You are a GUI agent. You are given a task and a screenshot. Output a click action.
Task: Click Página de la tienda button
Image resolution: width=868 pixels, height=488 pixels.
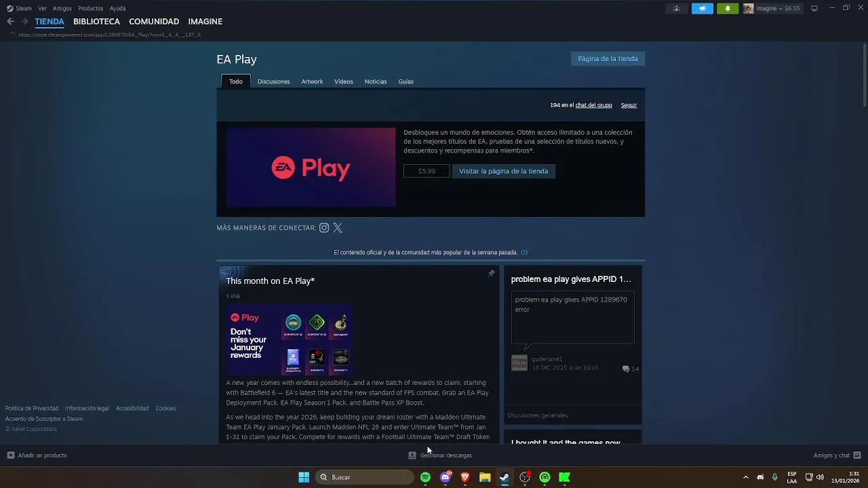[608, 59]
